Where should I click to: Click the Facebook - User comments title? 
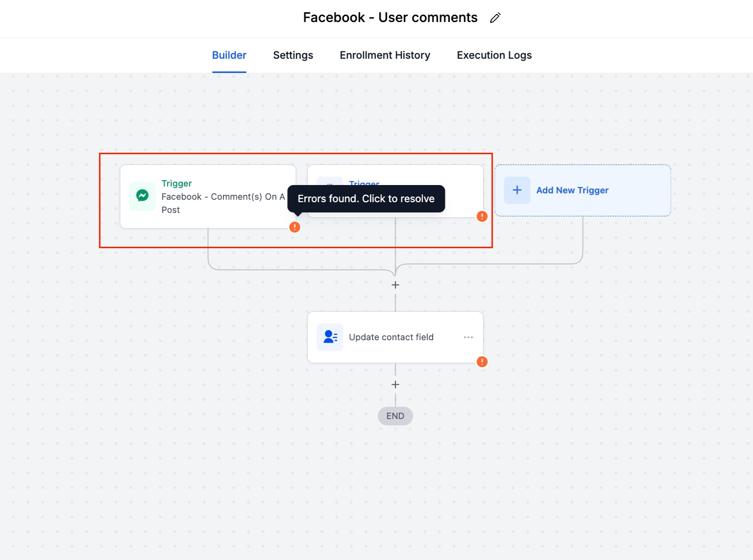point(390,18)
